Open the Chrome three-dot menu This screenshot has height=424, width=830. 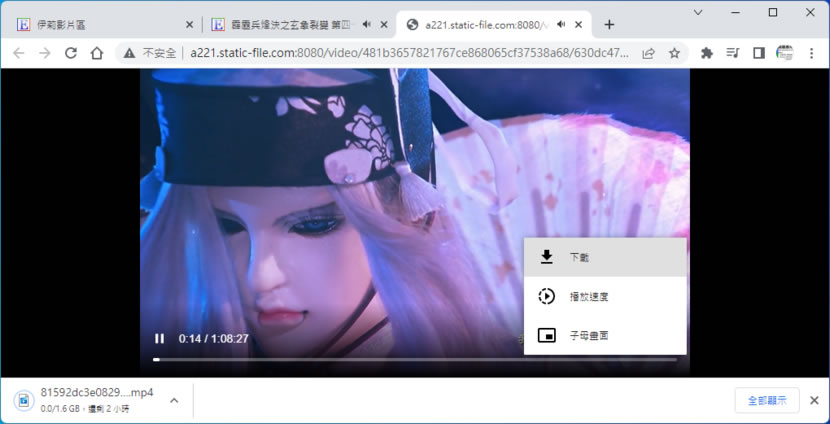click(811, 53)
